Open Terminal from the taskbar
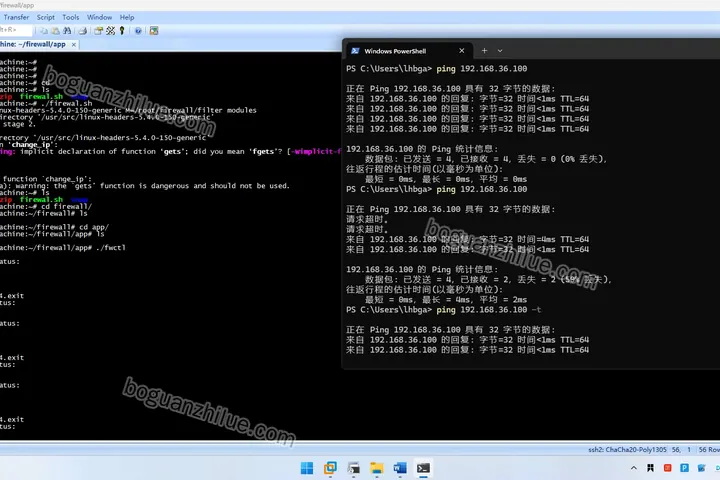720x480 pixels. point(423,468)
